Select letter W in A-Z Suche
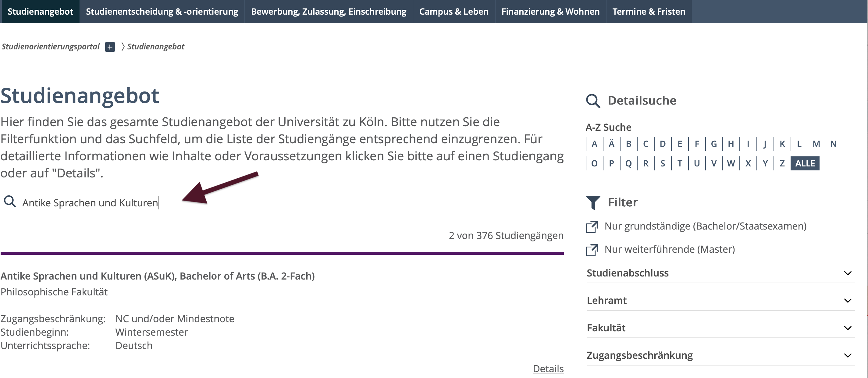Image resolution: width=868 pixels, height=378 pixels. click(x=731, y=163)
